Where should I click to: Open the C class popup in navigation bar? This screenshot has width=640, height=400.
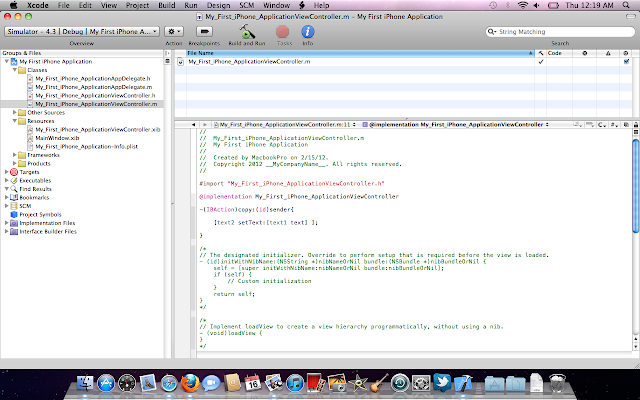coord(602,124)
